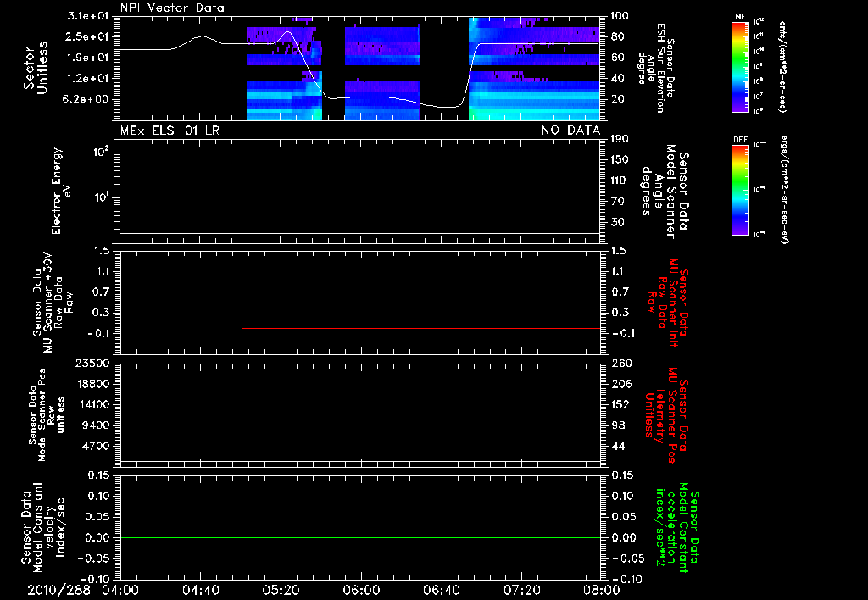Click the 100 degree elevation tick label

click(x=620, y=16)
